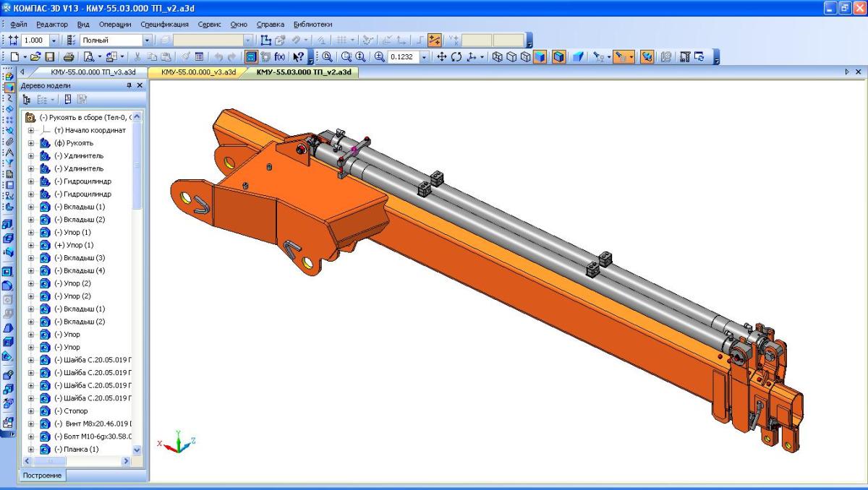Screen dimensions: 868x490
Task: Click the Save document icon
Action: [50, 56]
